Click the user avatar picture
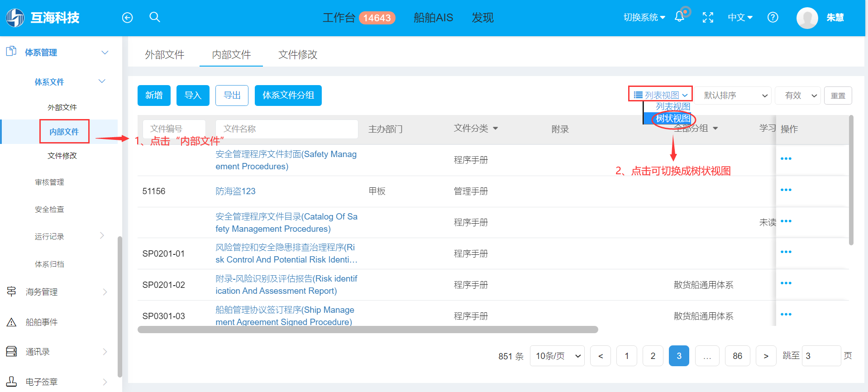Viewport: 868px width, 392px height. tap(807, 18)
